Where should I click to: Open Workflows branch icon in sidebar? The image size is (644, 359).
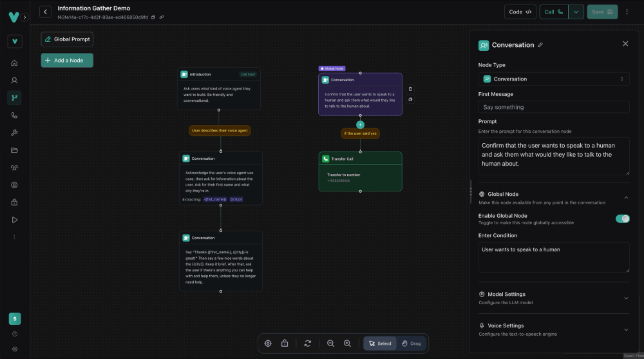[14, 97]
